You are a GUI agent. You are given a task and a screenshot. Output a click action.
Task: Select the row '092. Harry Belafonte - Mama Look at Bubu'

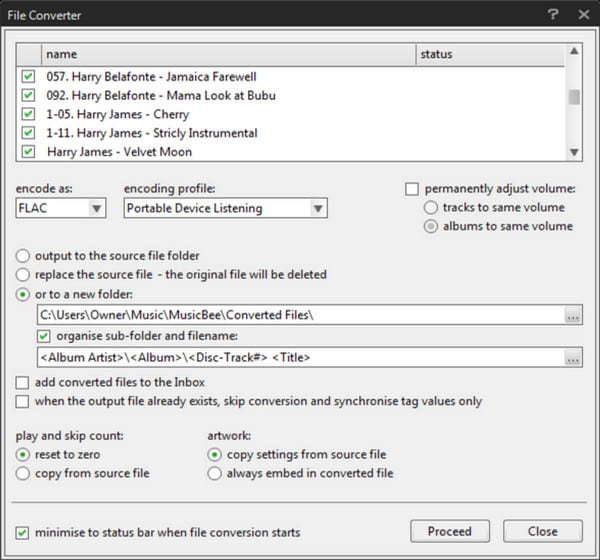tap(291, 95)
